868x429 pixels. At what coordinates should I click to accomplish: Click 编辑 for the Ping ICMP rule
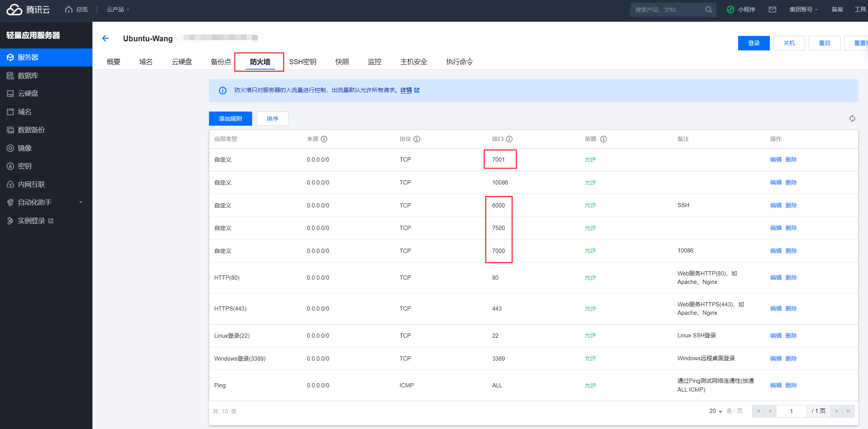click(x=776, y=385)
